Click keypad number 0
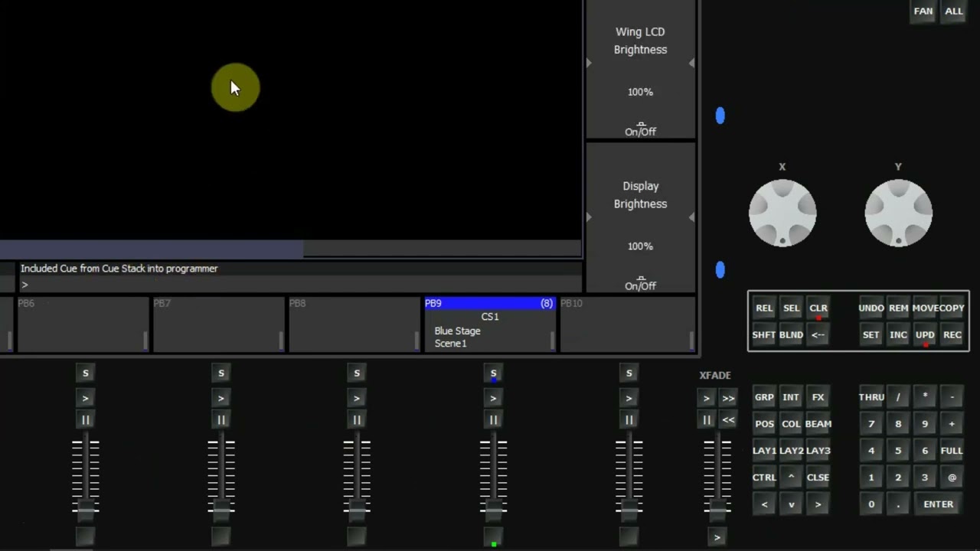980x551 pixels. coord(871,504)
